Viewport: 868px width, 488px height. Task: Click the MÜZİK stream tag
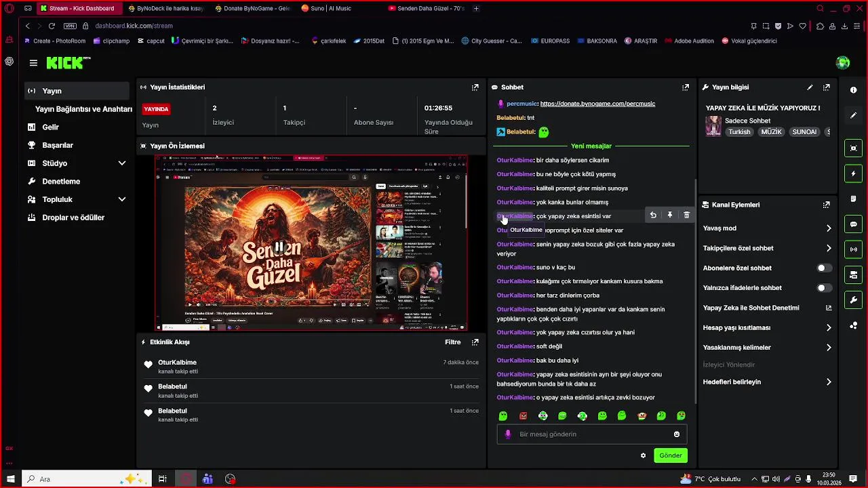point(771,132)
